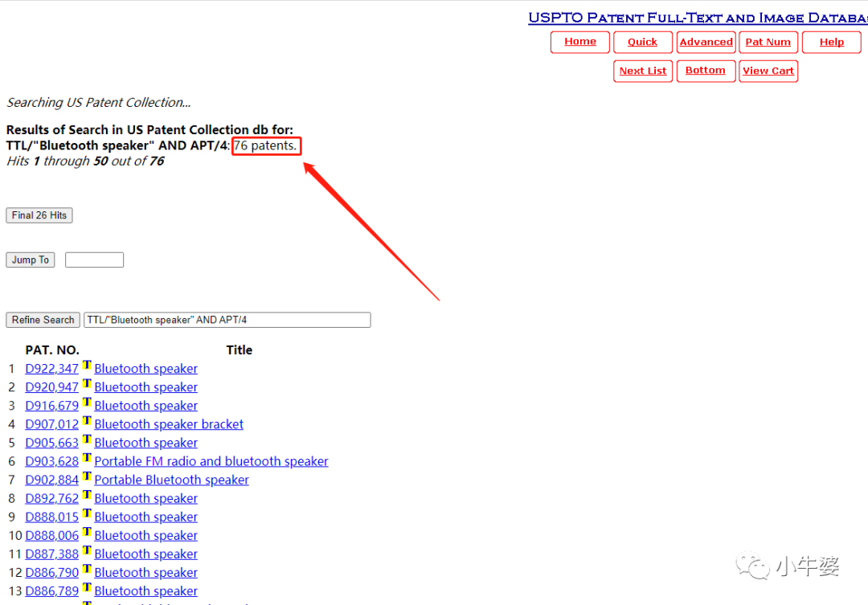Select the T icon beside D902,884
The height and width of the screenshot is (605, 868).
point(87,476)
